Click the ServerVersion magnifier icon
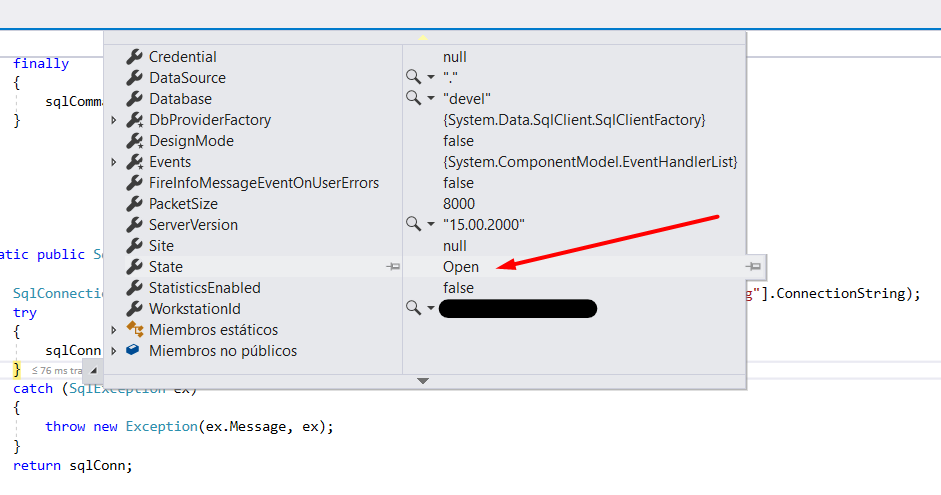This screenshot has height=495, width=941. pyautogui.click(x=413, y=224)
